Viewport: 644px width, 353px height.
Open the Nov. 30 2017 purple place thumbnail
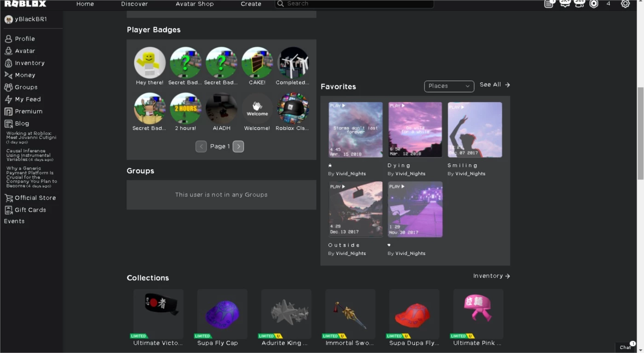pos(415,209)
